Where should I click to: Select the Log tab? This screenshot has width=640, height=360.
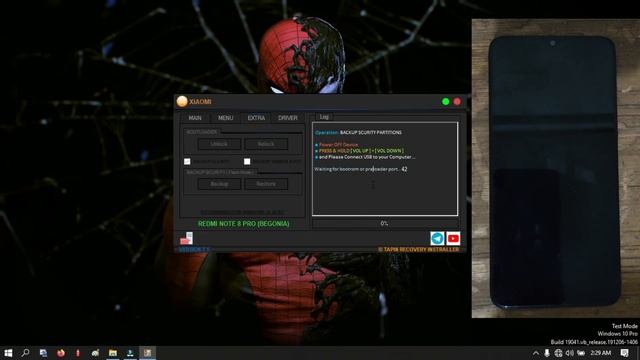(324, 117)
